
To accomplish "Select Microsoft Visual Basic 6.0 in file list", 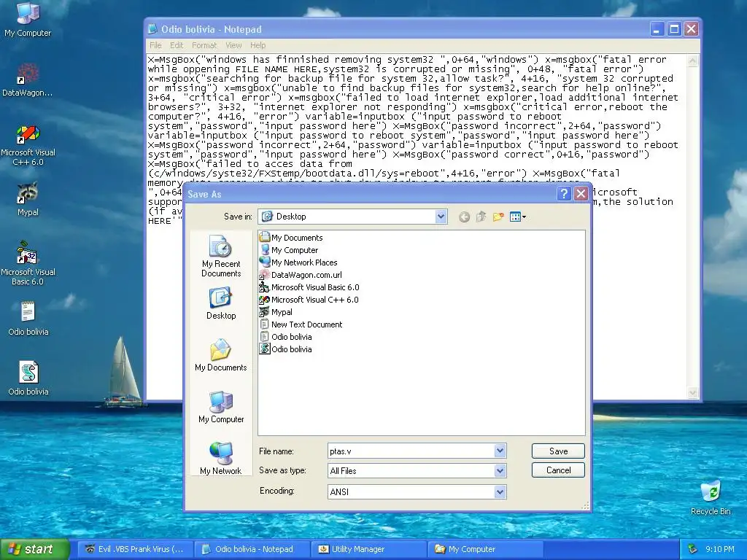I will point(309,287).
